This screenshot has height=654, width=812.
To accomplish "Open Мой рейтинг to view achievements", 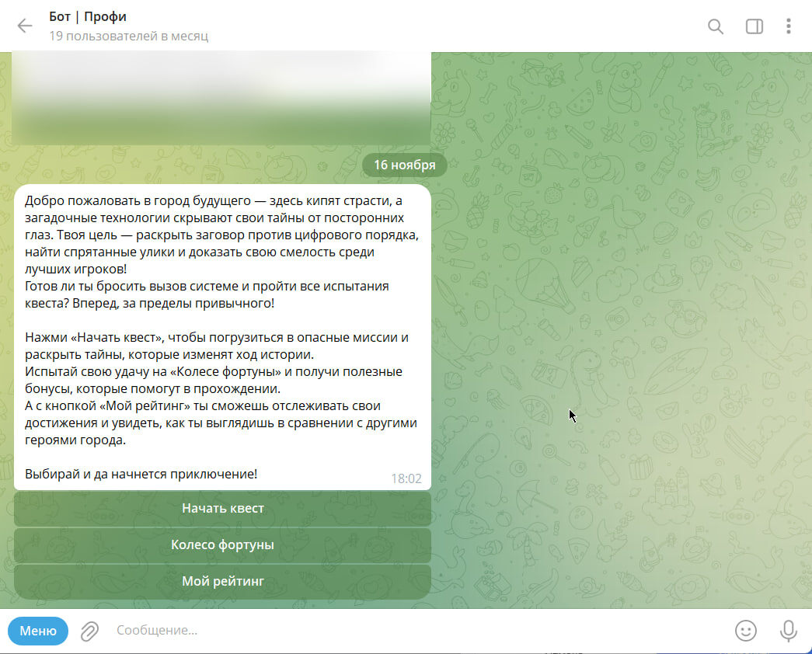I will click(x=221, y=581).
